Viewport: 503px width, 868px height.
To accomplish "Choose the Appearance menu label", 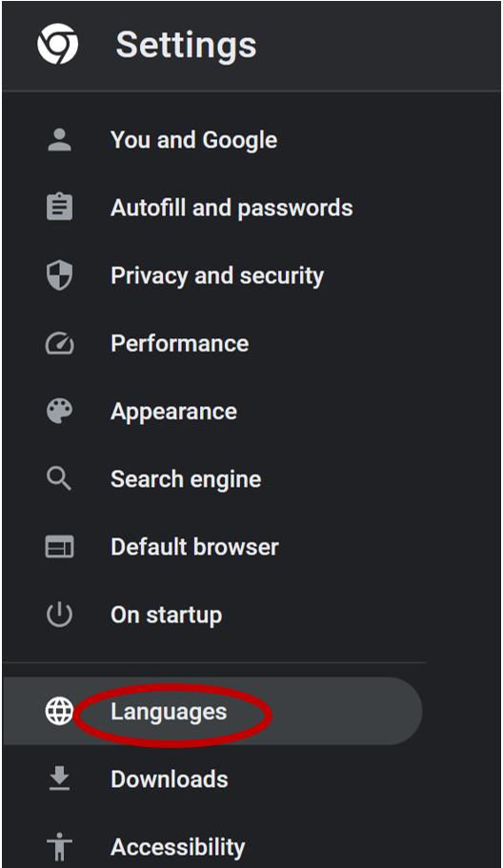I will pyautogui.click(x=173, y=413).
